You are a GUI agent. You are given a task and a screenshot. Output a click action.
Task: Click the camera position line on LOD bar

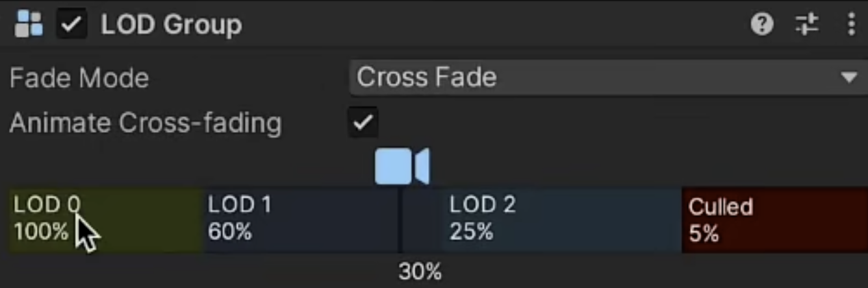(400, 221)
